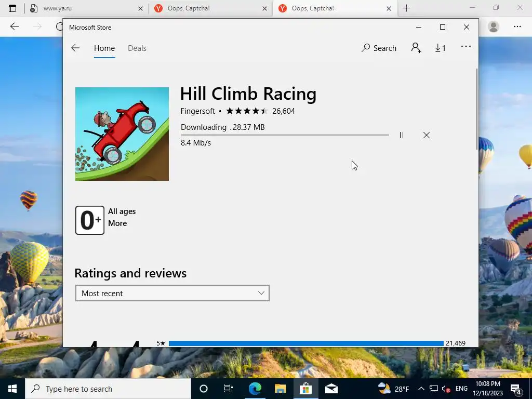Screen dimensions: 532x399
Task: Click the Store window vertical scrollbar
Action: tap(477, 109)
